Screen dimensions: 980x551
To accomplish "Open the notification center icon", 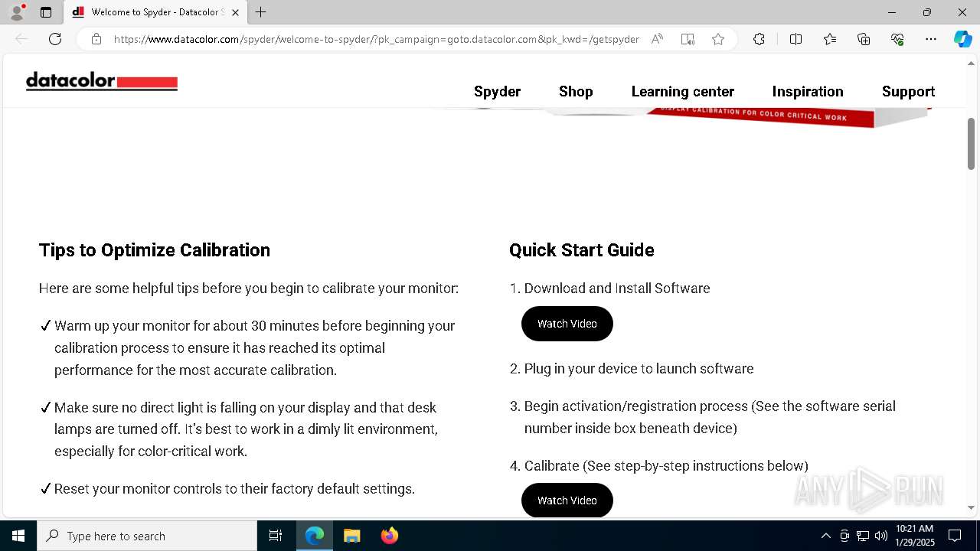I will click(955, 536).
